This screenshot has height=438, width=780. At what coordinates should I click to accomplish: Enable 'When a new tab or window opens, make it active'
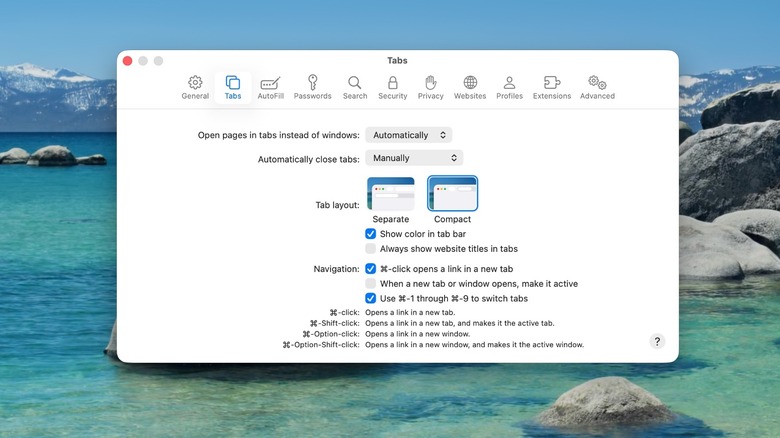point(371,284)
